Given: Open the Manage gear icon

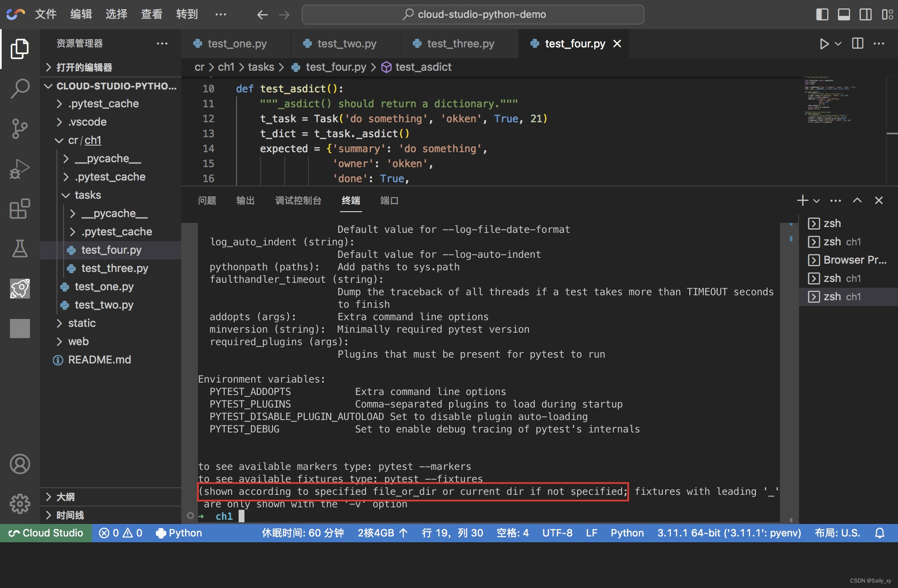Looking at the screenshot, I should [20, 504].
